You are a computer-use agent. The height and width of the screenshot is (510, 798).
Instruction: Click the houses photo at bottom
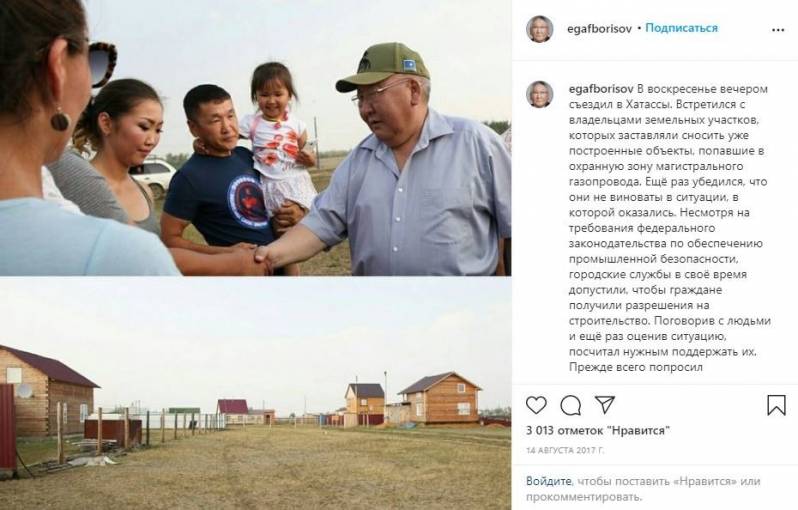pyautogui.click(x=255, y=393)
